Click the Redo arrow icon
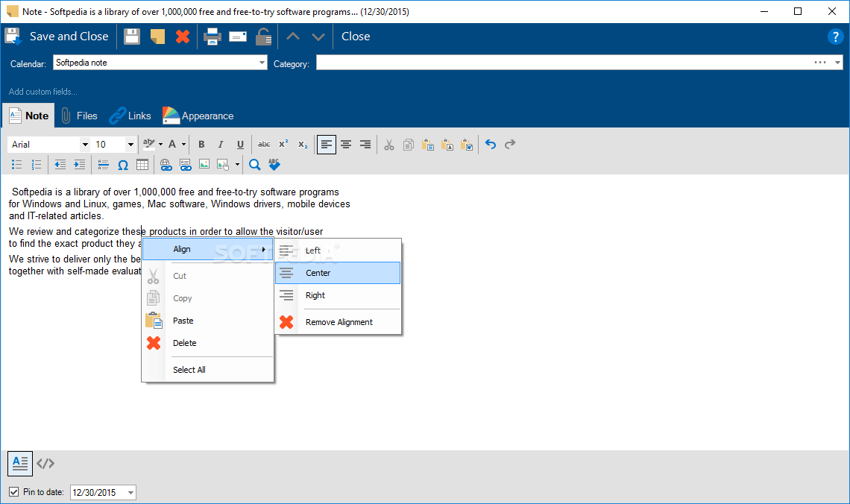This screenshot has height=504, width=850. point(510,144)
